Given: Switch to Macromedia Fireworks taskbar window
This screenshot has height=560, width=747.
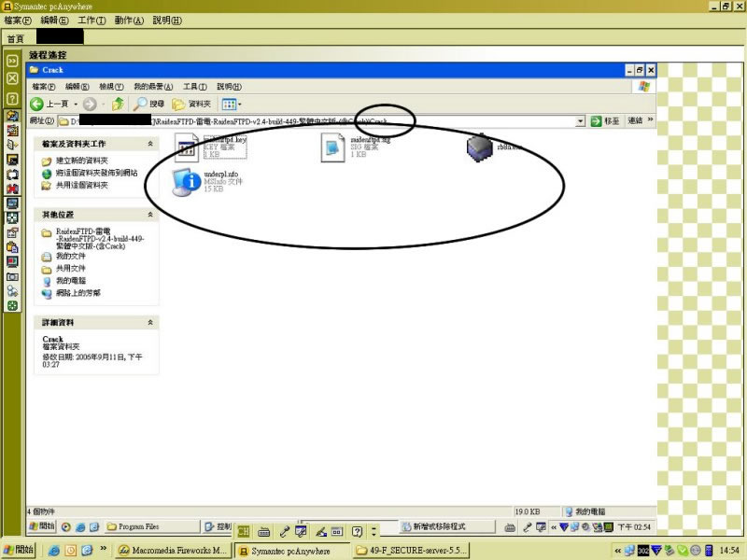Looking at the screenshot, I should coord(174,550).
